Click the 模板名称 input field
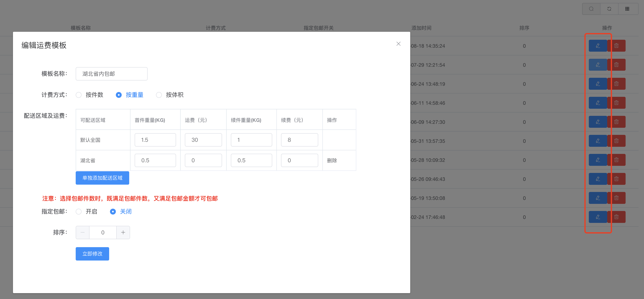 [111, 74]
